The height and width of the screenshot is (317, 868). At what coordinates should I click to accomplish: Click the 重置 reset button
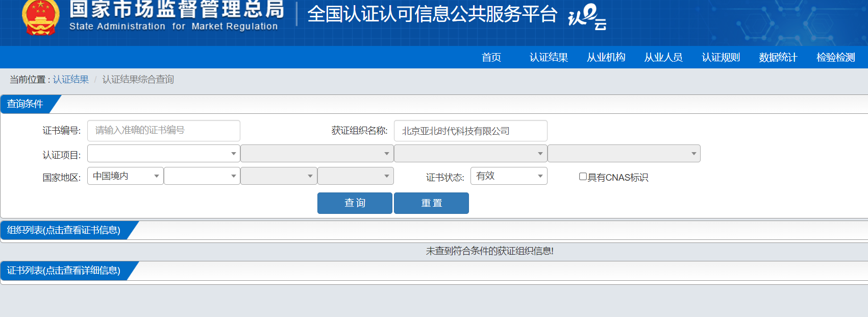pyautogui.click(x=431, y=203)
